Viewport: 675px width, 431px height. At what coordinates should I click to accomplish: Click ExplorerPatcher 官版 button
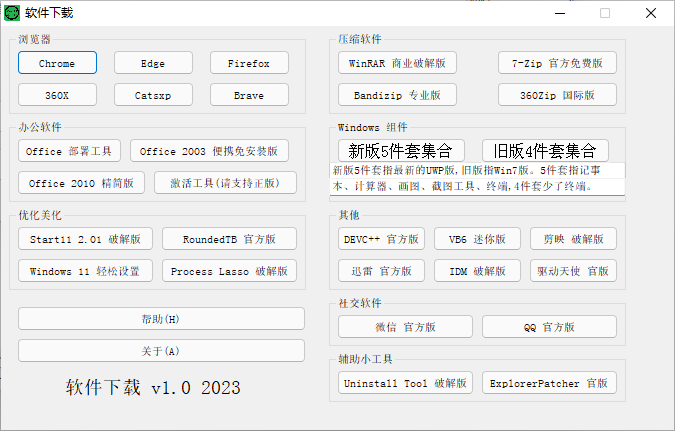(549, 382)
